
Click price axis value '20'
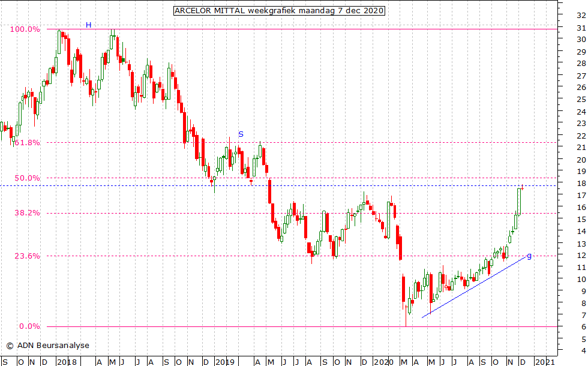coord(581,160)
